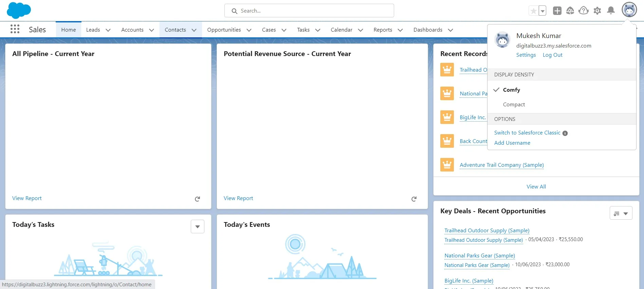Click the Salesforce cloud logo
Viewport: 644px width, 289px height.
19,10
